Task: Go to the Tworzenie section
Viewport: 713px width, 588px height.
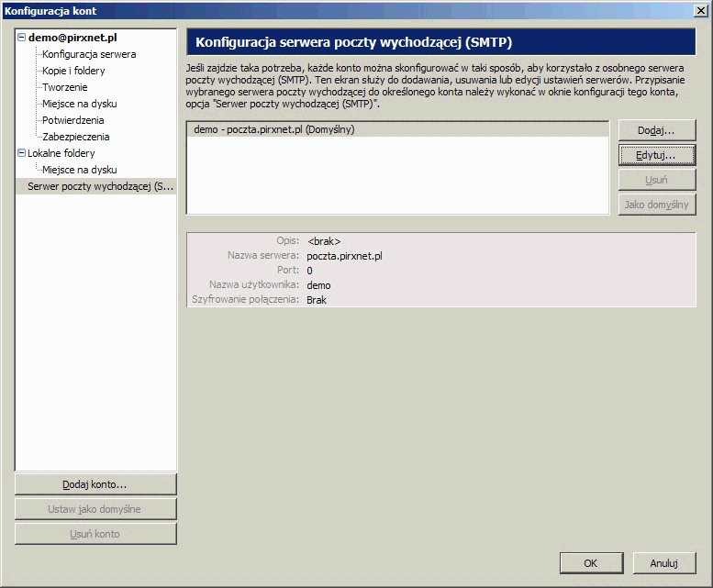Action: pyautogui.click(x=65, y=87)
